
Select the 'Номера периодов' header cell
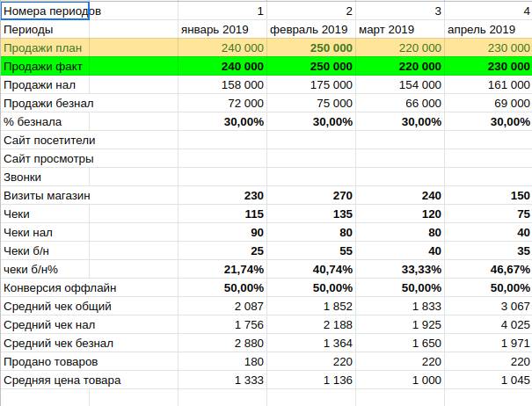coord(46,11)
